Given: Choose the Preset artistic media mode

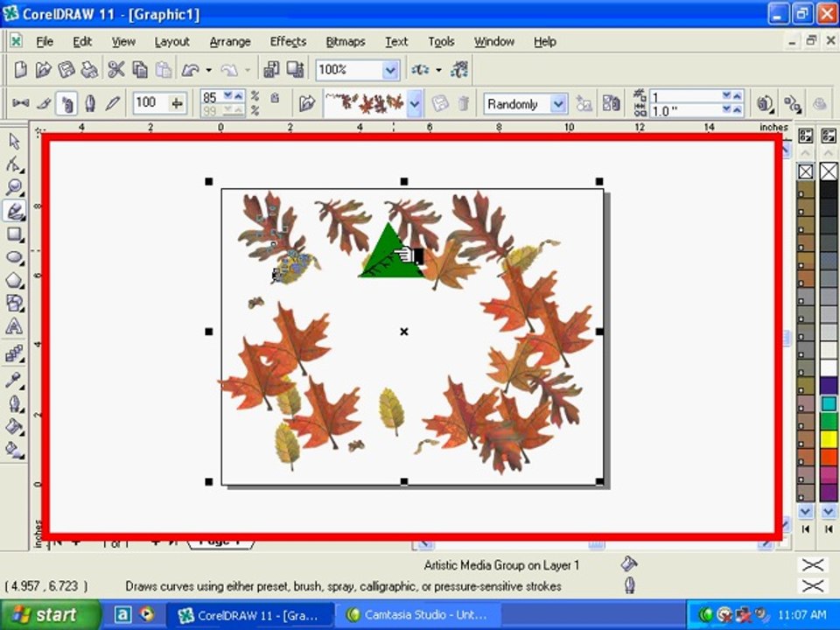Looking at the screenshot, I should tap(21, 103).
